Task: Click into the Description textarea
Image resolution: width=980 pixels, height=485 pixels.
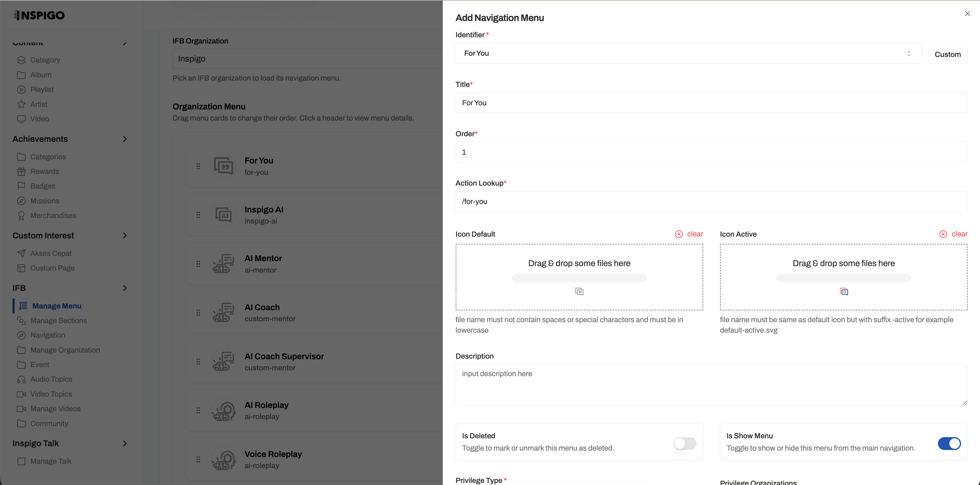Action: pyautogui.click(x=711, y=385)
